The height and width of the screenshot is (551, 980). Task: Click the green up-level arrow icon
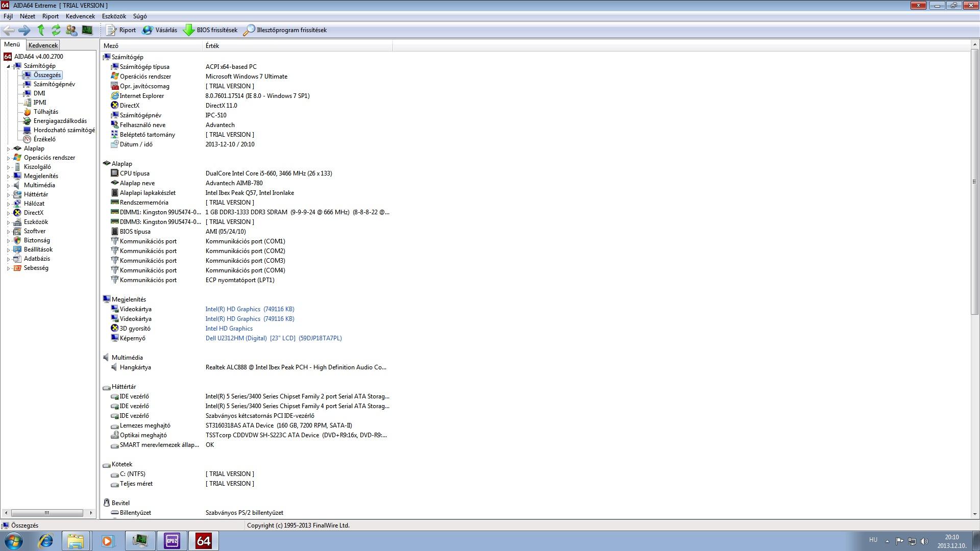tap(41, 30)
